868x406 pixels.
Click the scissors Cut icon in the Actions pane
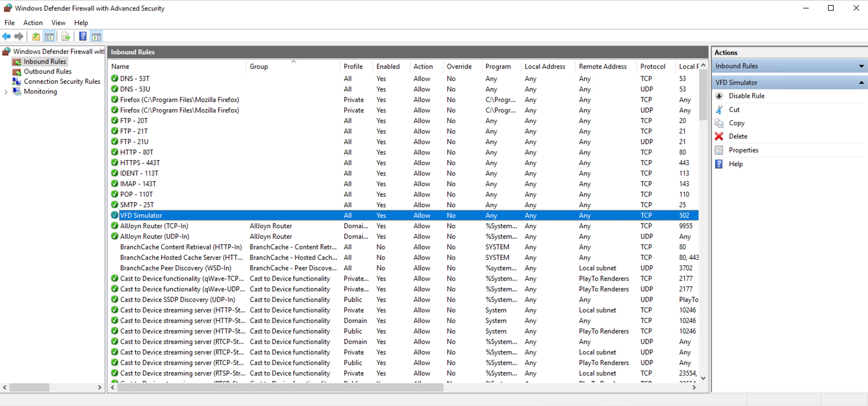pyautogui.click(x=719, y=110)
